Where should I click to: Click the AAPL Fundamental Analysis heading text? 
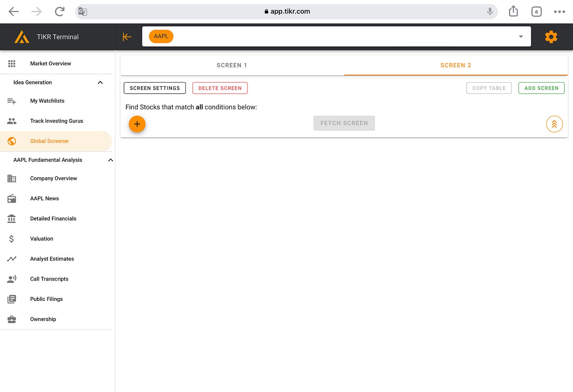[x=48, y=160]
